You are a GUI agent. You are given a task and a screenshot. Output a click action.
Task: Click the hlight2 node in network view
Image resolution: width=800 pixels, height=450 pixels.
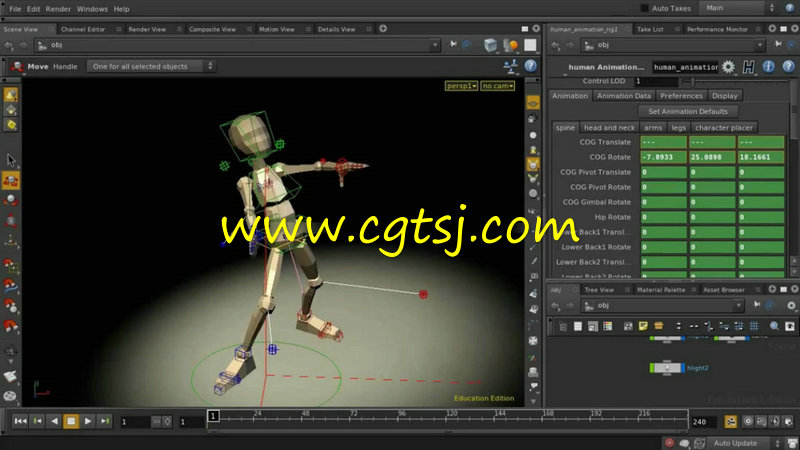[x=667, y=368]
